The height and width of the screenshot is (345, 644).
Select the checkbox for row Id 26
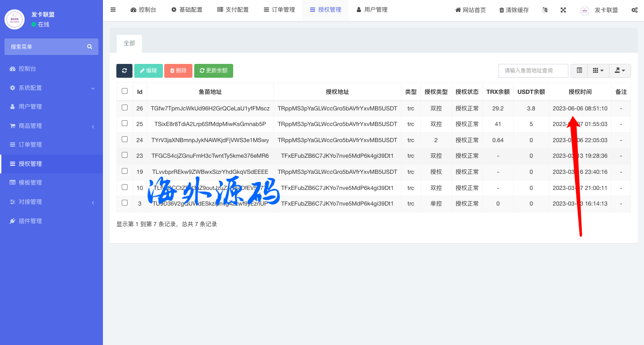[124, 108]
